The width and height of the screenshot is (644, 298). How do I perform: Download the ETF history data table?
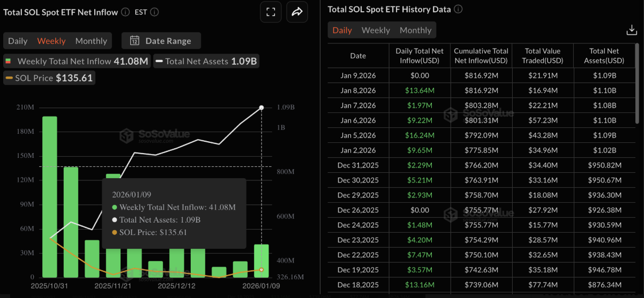(x=631, y=30)
